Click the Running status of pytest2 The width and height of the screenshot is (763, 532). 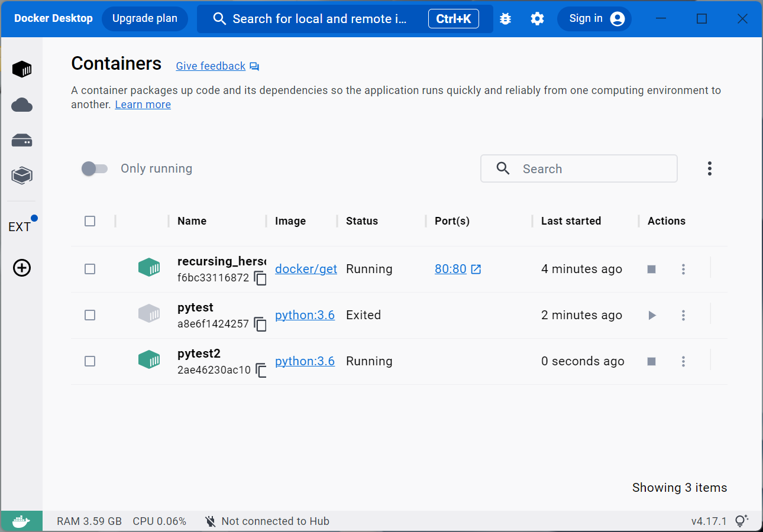(x=369, y=361)
